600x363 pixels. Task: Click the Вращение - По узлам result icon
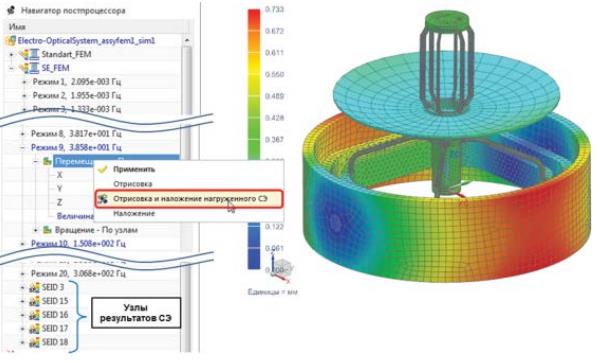47,230
